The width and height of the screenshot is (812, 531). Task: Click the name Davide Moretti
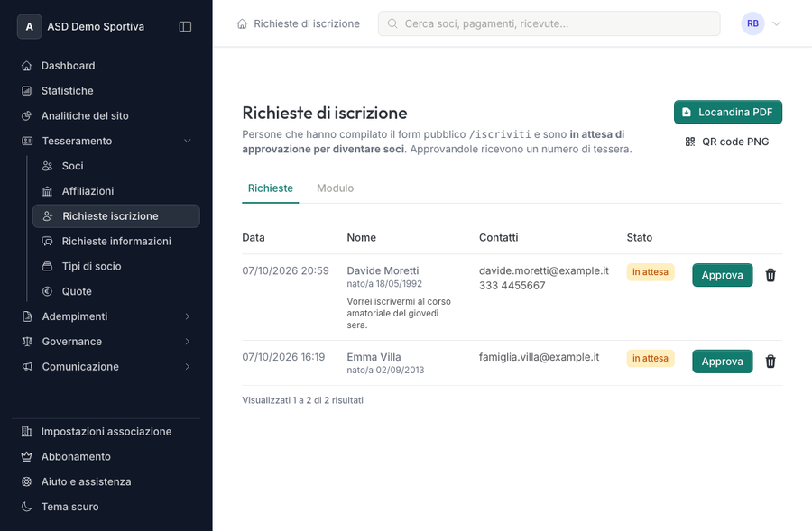(383, 270)
